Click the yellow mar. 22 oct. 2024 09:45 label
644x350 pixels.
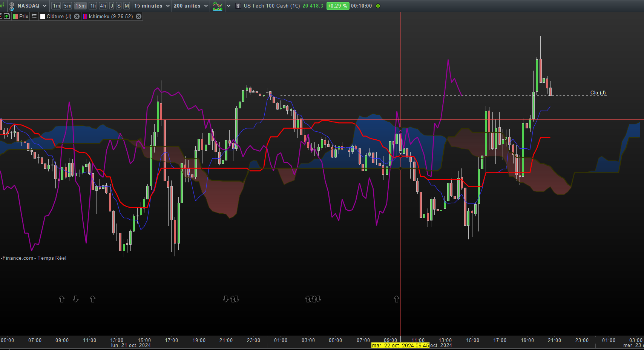400,345
